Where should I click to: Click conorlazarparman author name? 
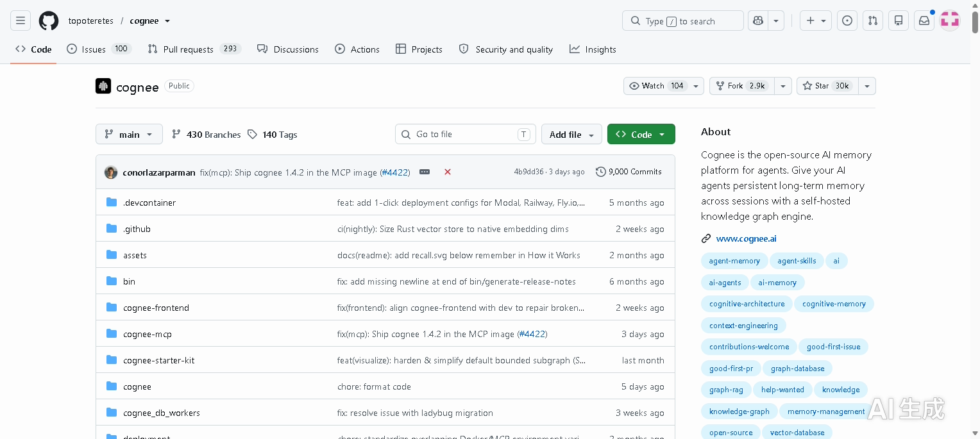point(159,172)
